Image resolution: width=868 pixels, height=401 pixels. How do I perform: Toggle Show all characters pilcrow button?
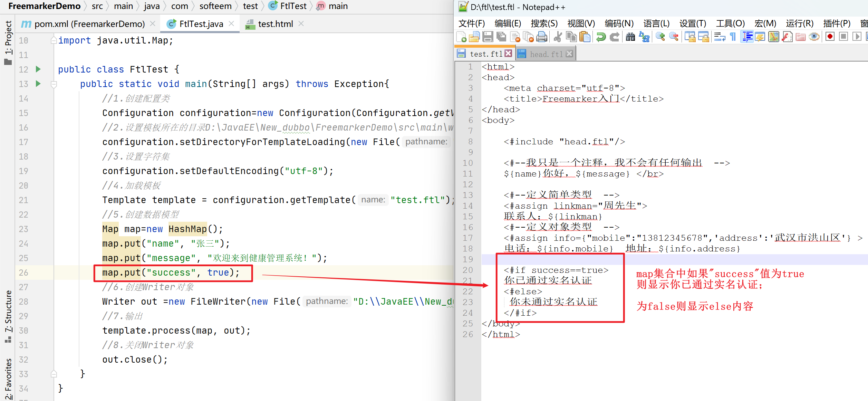733,37
